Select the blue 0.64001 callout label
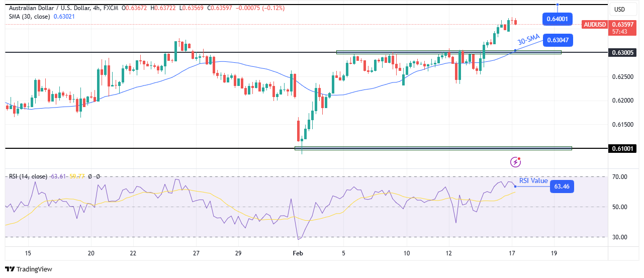The image size is (644, 278). tap(558, 19)
